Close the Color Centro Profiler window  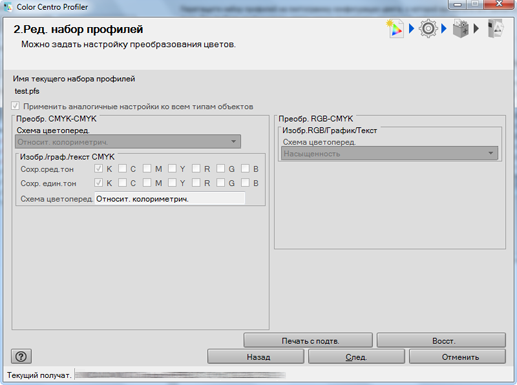(499, 5)
